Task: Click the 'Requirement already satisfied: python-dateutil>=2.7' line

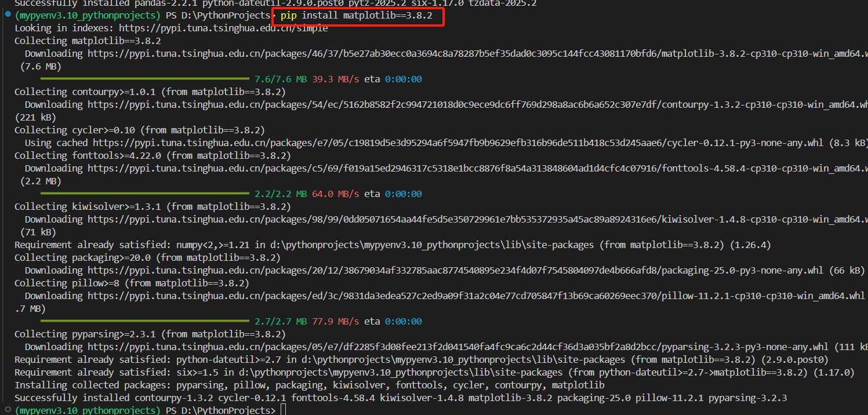Action: pyautogui.click(x=422, y=359)
